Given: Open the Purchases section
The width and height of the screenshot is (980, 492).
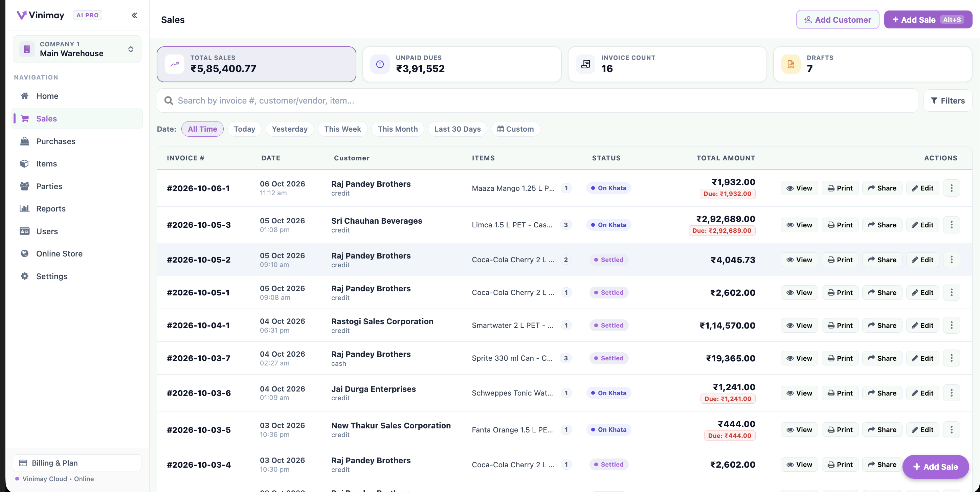Looking at the screenshot, I should [77, 141].
